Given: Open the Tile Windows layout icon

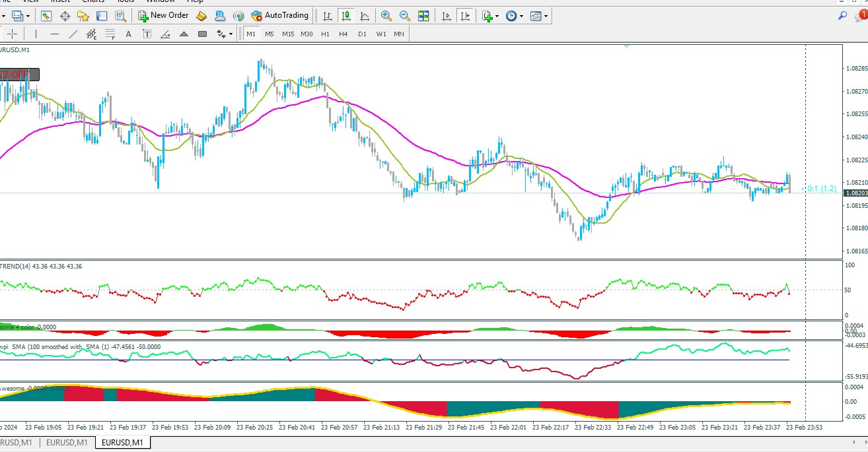Looking at the screenshot, I should 423,16.
